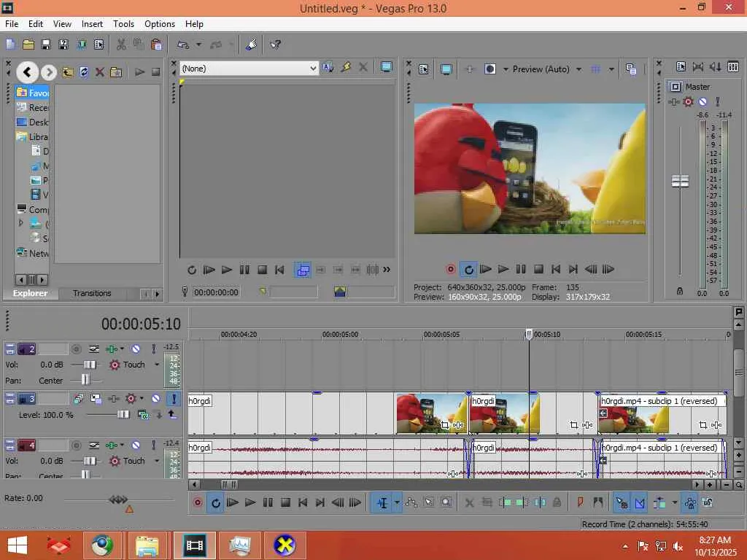Go back in Explorer with the left arrow
This screenshot has width=747, height=560.
point(27,72)
